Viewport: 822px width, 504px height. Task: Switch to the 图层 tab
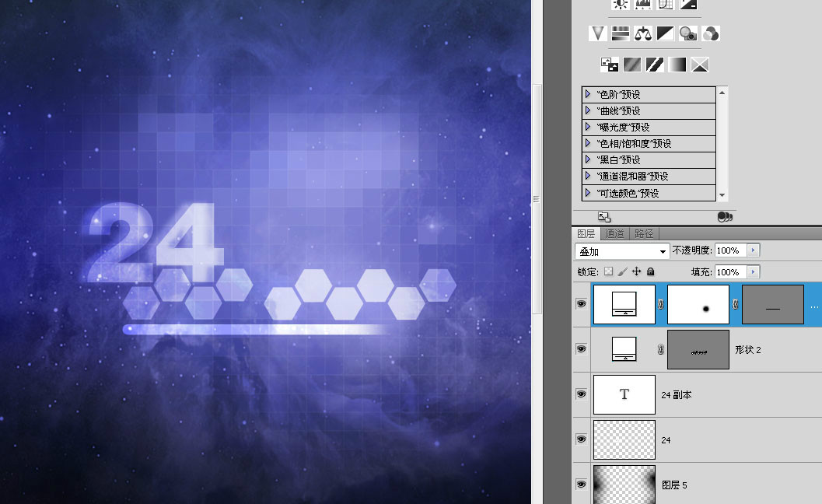pyautogui.click(x=586, y=234)
